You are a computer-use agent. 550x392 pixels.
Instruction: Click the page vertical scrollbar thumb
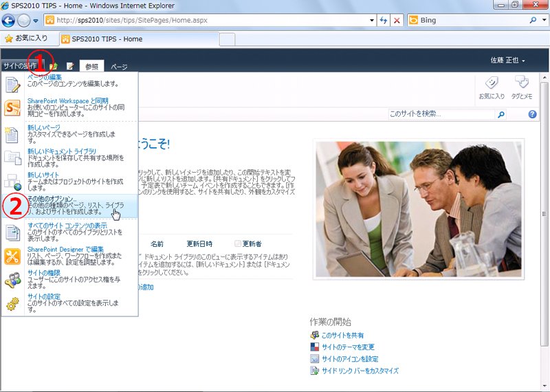[544, 214]
